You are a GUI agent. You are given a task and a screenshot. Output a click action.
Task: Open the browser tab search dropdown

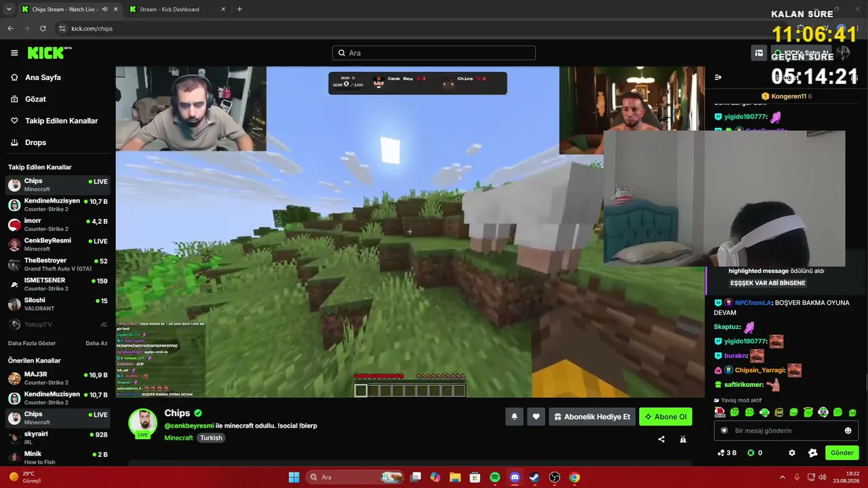coord(9,9)
